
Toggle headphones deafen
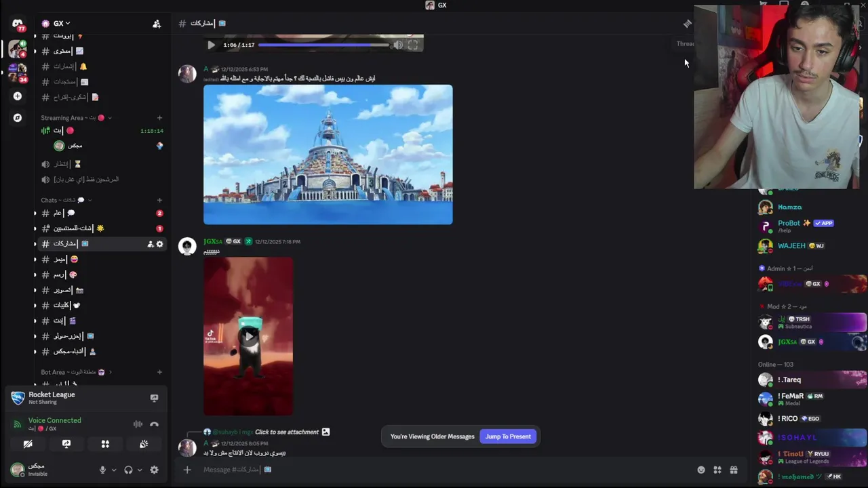(128, 470)
